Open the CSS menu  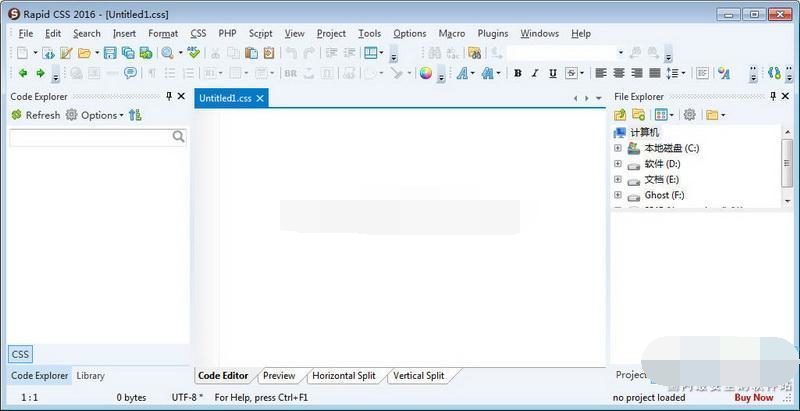198,34
